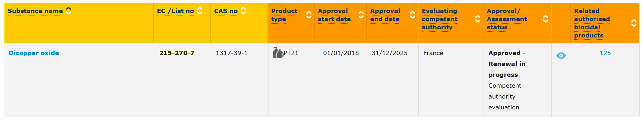
Task: Sort by Approval end date arrows
Action: coord(413,15)
